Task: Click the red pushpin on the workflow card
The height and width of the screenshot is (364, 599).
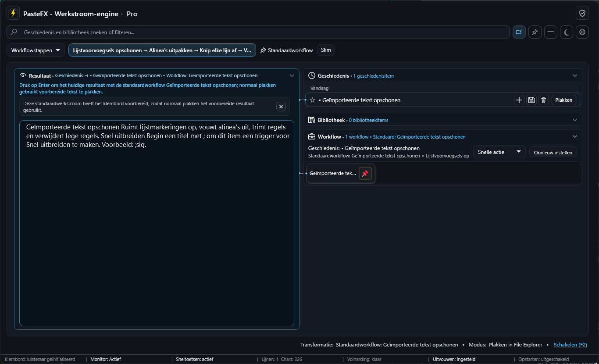Action: pos(365,174)
